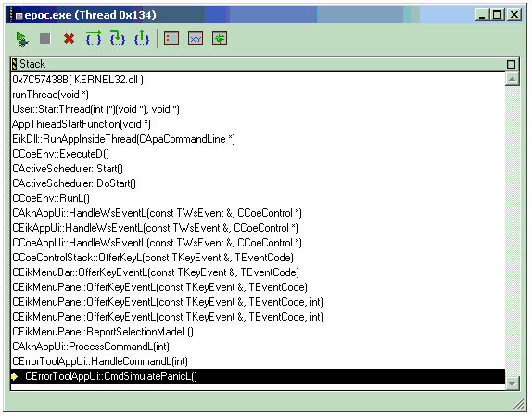
Task: Click the stack scrollbar up arrow
Action: pos(512,80)
